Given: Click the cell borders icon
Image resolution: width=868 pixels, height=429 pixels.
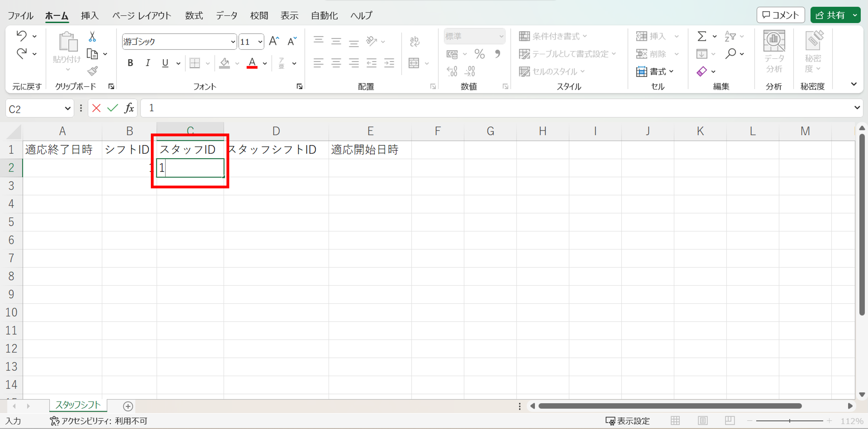Looking at the screenshot, I should coord(195,63).
